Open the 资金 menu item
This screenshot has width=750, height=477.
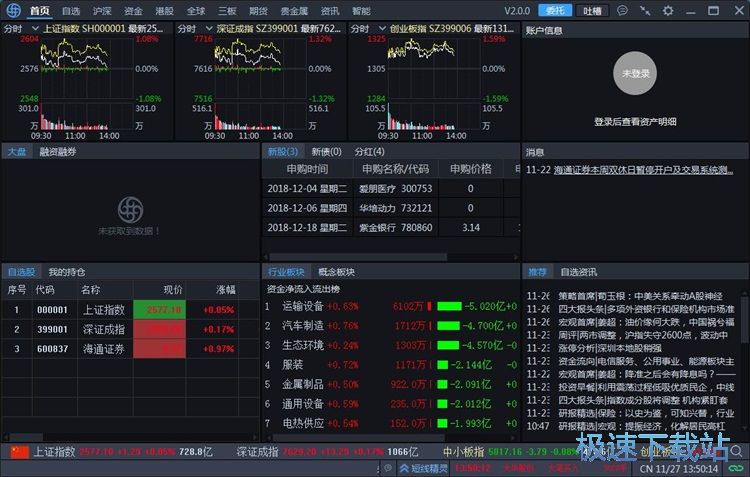[133, 11]
